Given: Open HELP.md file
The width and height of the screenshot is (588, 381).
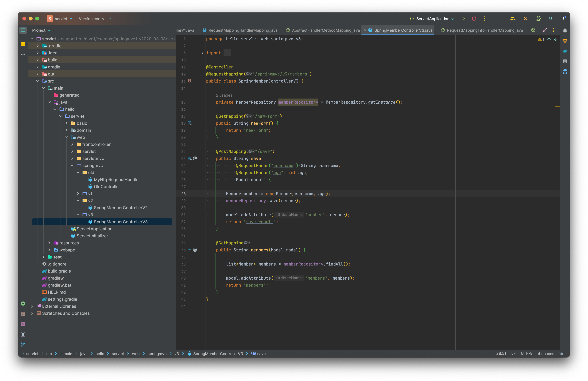Looking at the screenshot, I should (x=57, y=292).
